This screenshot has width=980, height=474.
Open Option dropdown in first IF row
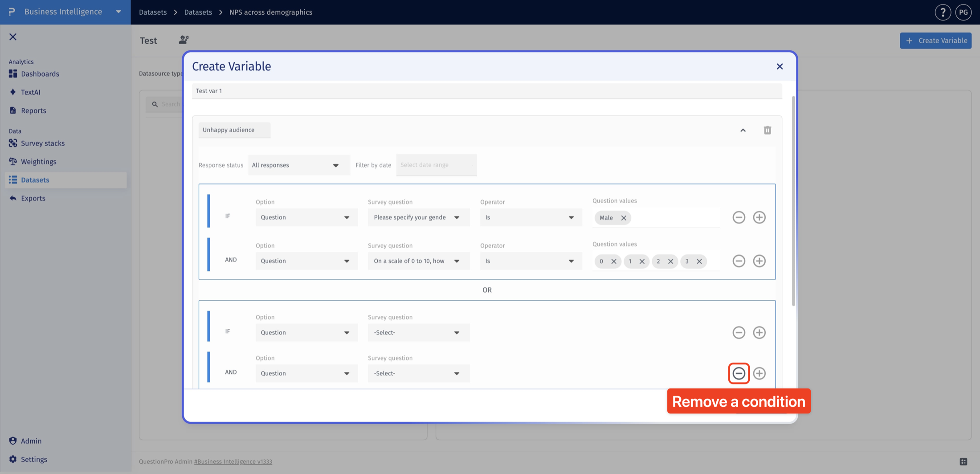click(306, 217)
